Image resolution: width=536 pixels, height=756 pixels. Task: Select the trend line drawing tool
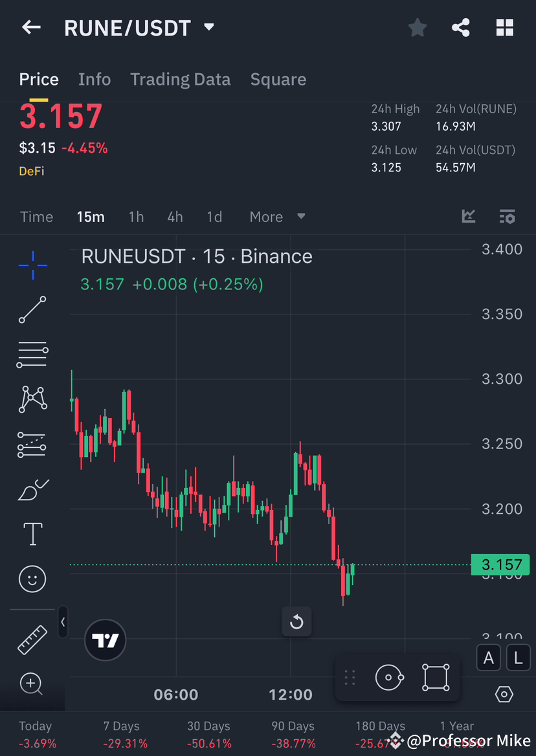pos(32,309)
